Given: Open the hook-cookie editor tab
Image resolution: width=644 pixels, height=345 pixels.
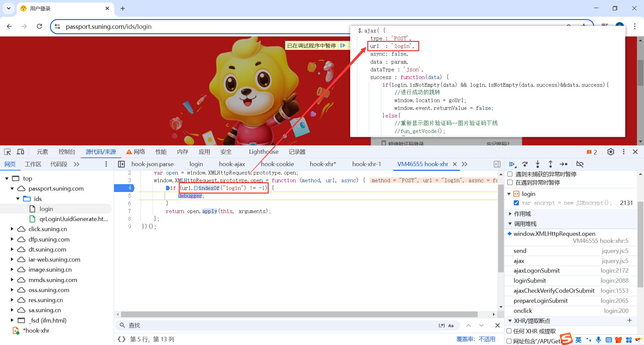Looking at the screenshot, I should 277,164.
